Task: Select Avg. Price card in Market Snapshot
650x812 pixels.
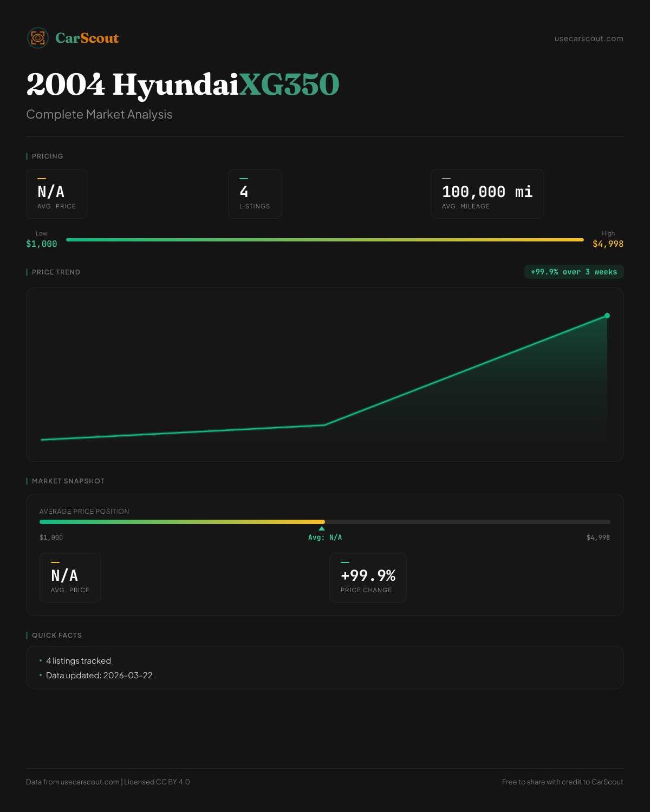Action: pyautogui.click(x=70, y=578)
